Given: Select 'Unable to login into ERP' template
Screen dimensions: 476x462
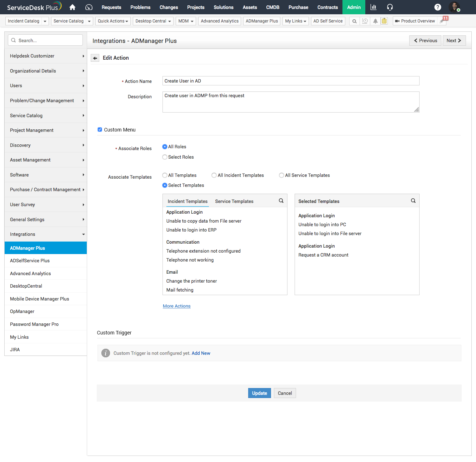Looking at the screenshot, I should click(x=191, y=230).
